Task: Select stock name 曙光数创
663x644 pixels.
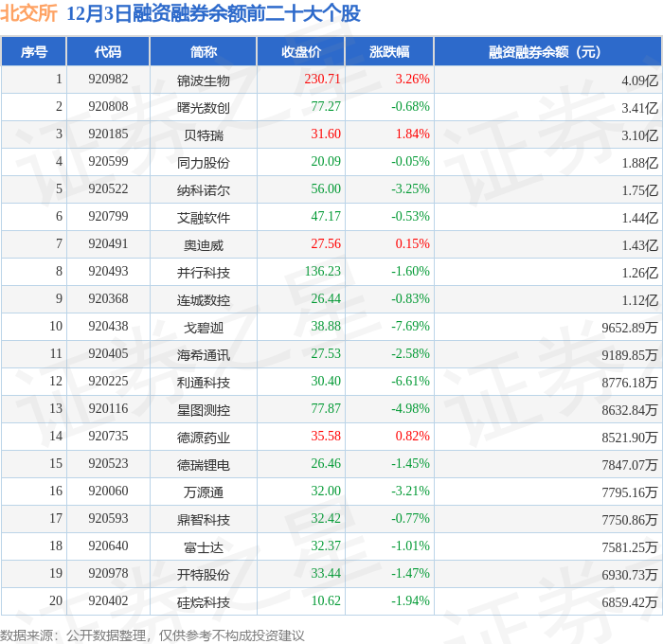Action: [x=204, y=108]
